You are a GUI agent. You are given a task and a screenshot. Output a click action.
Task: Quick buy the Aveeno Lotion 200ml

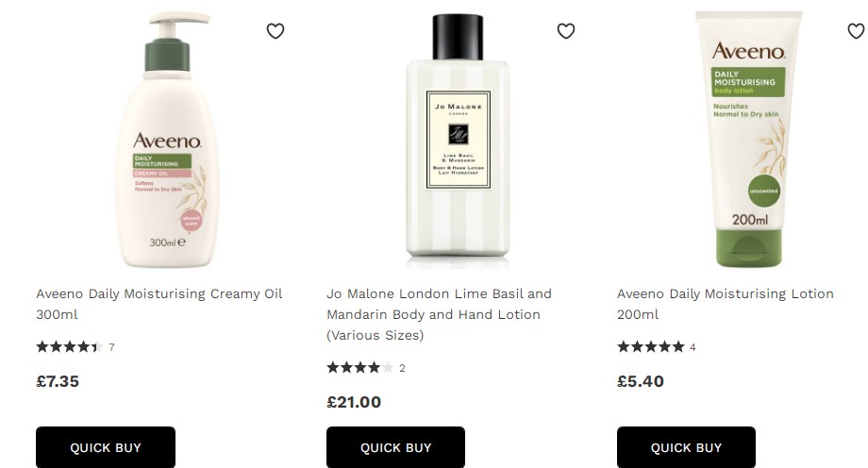(x=686, y=447)
